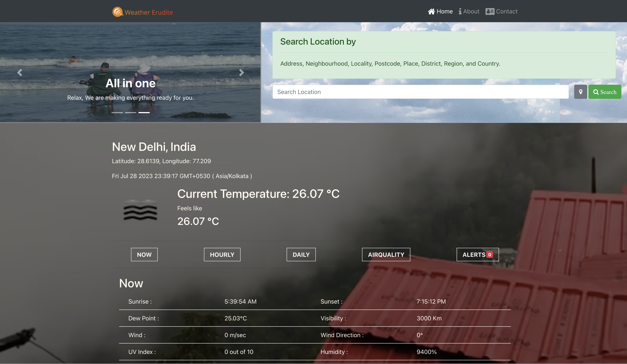Click wind value 0 m/sec

coord(235,335)
